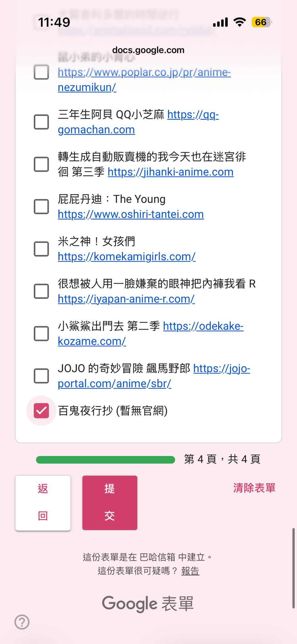297x644 pixels.
Task: Open the oshiri-tantei.com link
Action: [x=131, y=214]
